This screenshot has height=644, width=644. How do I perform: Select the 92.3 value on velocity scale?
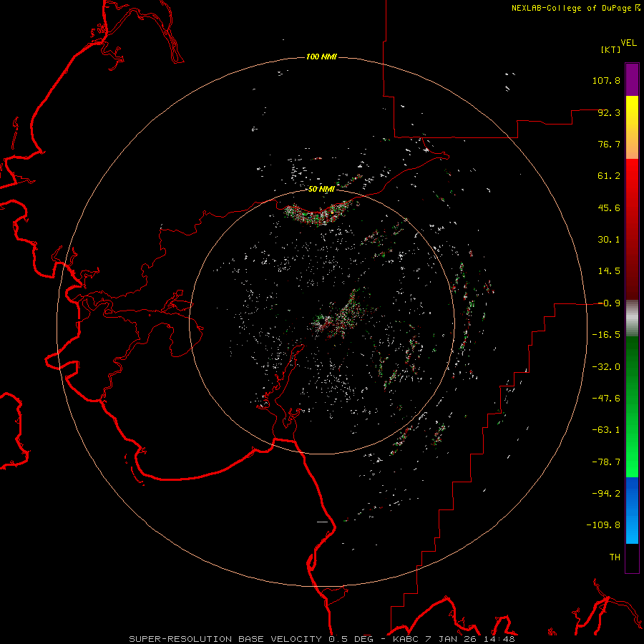609,112
